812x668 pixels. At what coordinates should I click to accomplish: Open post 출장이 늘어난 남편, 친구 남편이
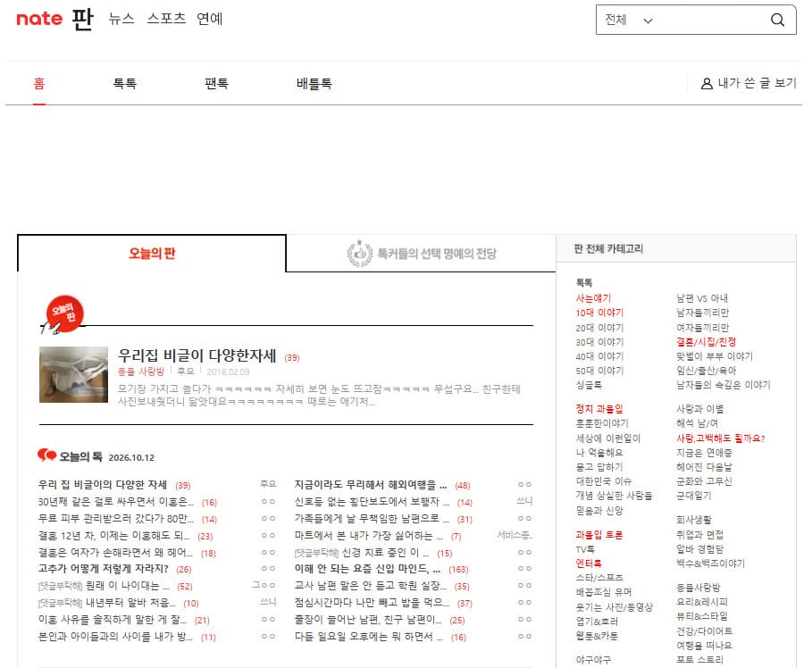tap(368, 620)
